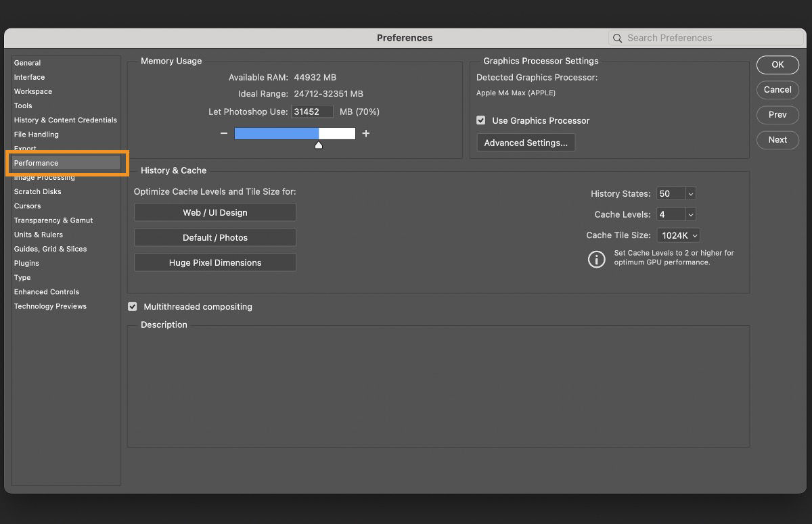Image resolution: width=812 pixels, height=524 pixels.
Task: Open Advanced Settings for the graphics processor
Action: pos(526,143)
